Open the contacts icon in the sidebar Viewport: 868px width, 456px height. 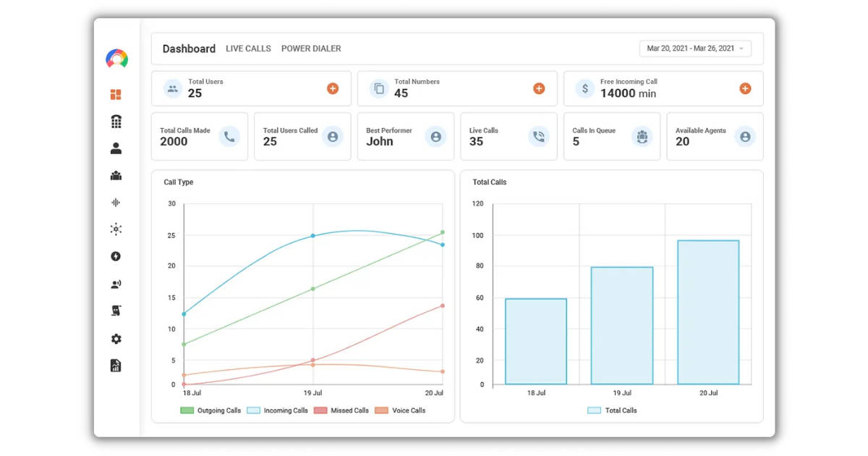[116, 148]
